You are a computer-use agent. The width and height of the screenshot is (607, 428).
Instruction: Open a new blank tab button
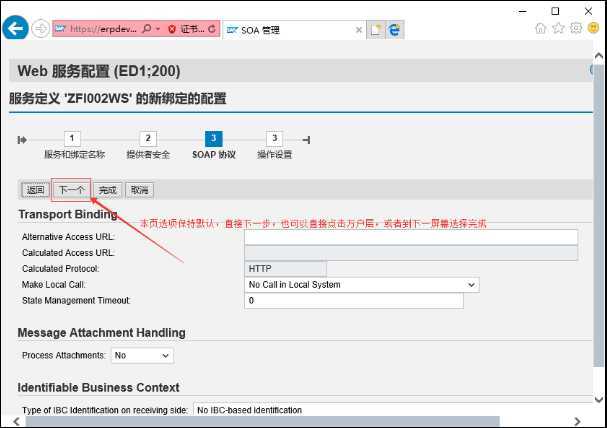(x=376, y=30)
